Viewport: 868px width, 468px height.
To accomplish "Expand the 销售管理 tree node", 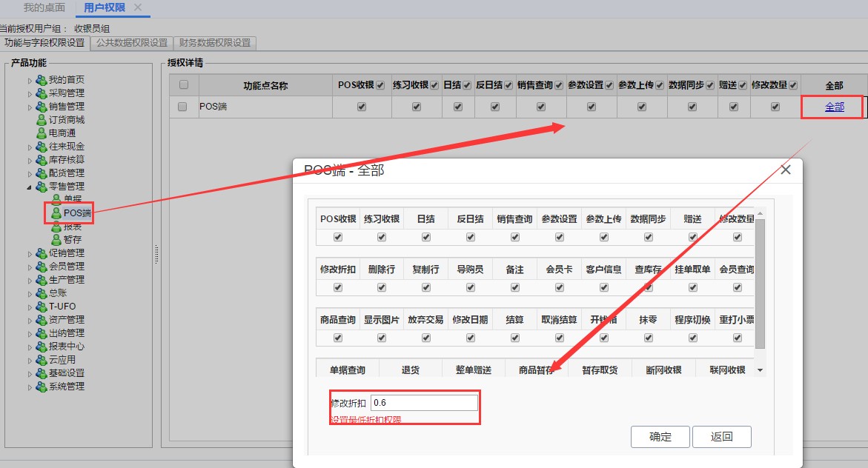I will 30,107.
